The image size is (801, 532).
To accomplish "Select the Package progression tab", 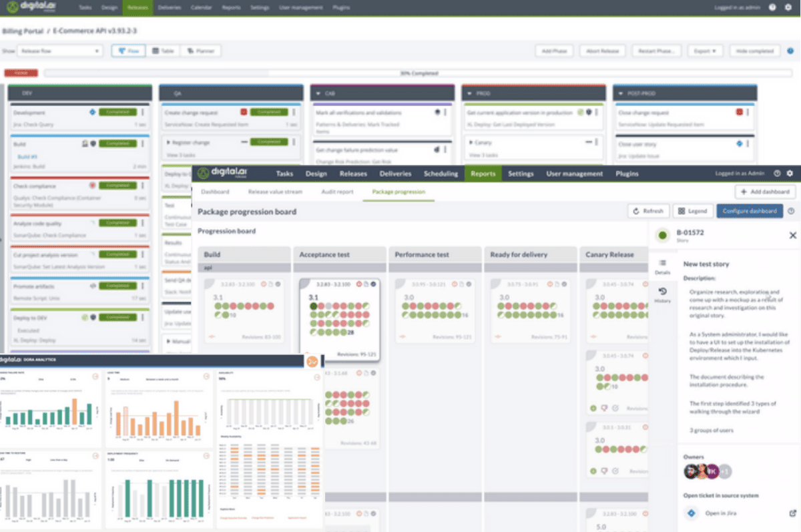I will coord(398,192).
